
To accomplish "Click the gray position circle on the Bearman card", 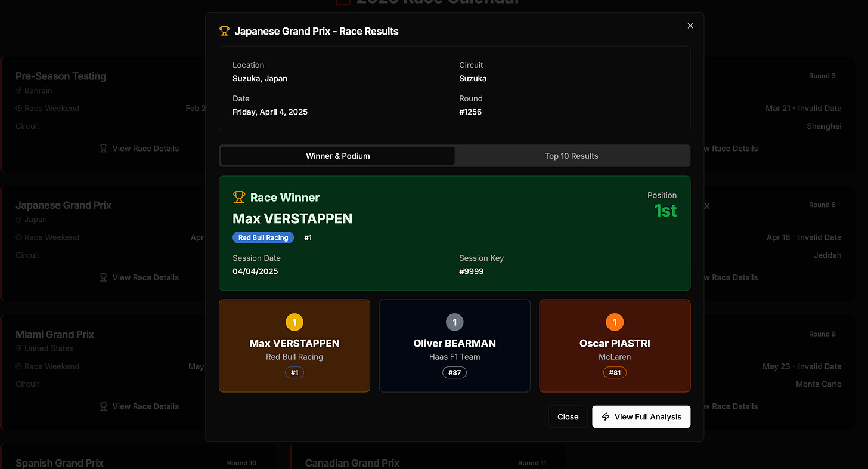I will (455, 322).
